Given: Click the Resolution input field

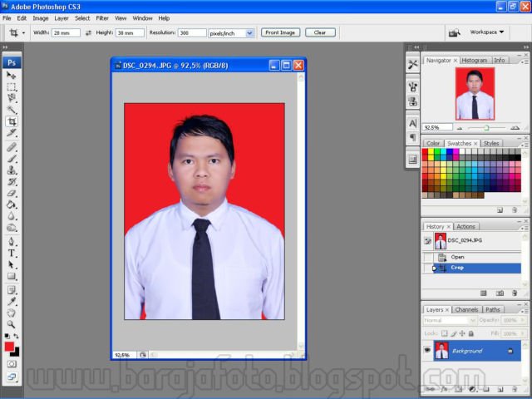Looking at the screenshot, I should [192, 33].
